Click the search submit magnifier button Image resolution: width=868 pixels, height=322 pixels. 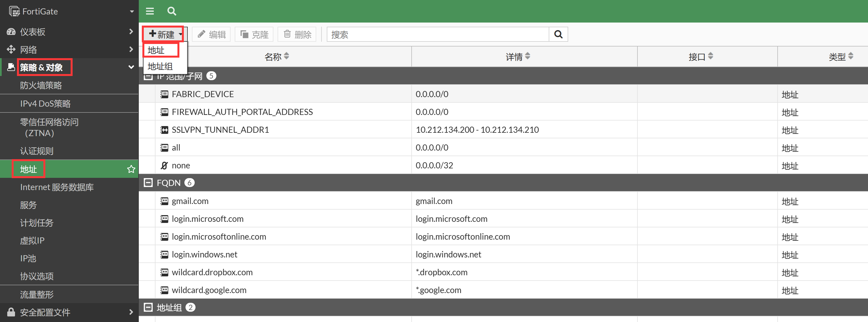558,35
